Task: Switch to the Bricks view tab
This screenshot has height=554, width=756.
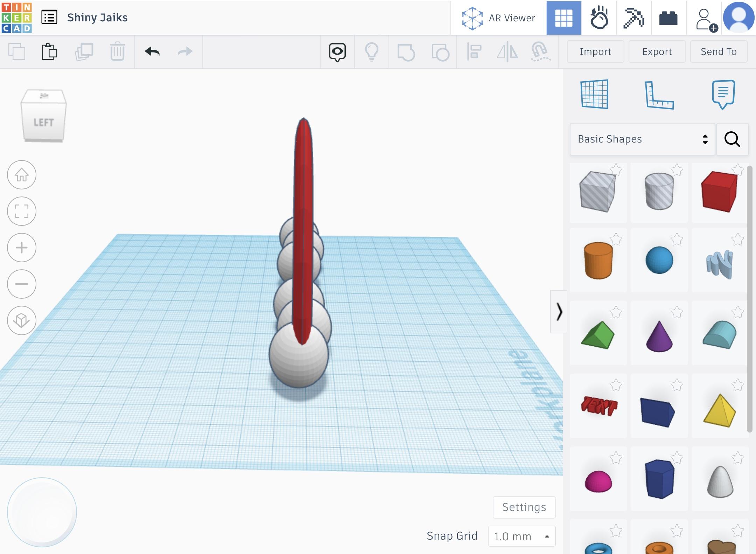Action: [668, 18]
